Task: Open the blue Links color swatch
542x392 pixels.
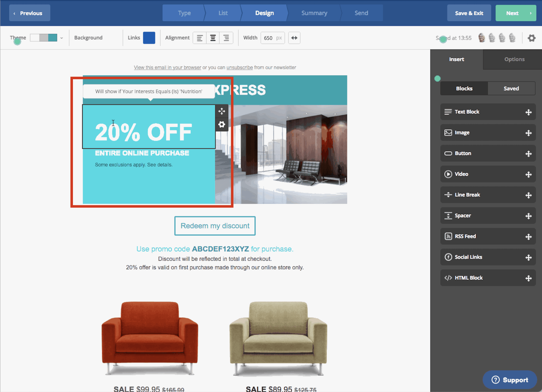Action: pyautogui.click(x=149, y=38)
